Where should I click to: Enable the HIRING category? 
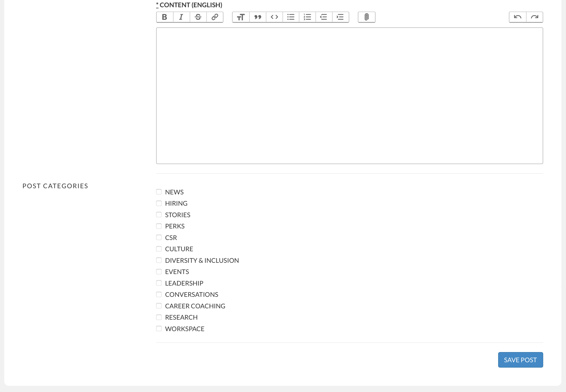[x=159, y=203]
